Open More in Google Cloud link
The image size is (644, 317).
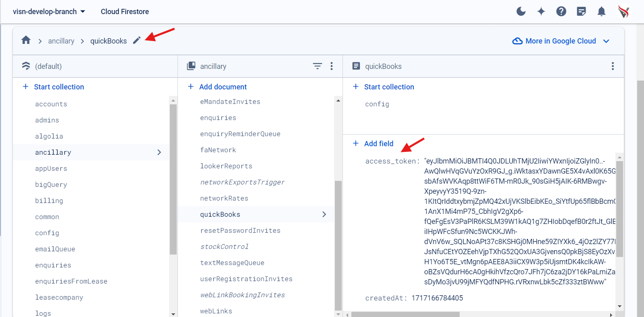pyautogui.click(x=560, y=41)
